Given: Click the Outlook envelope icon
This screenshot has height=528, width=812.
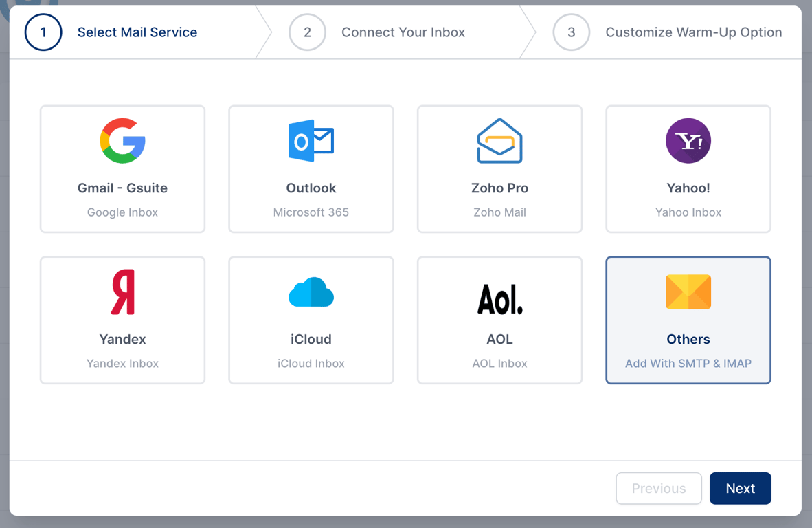Looking at the screenshot, I should [x=311, y=141].
